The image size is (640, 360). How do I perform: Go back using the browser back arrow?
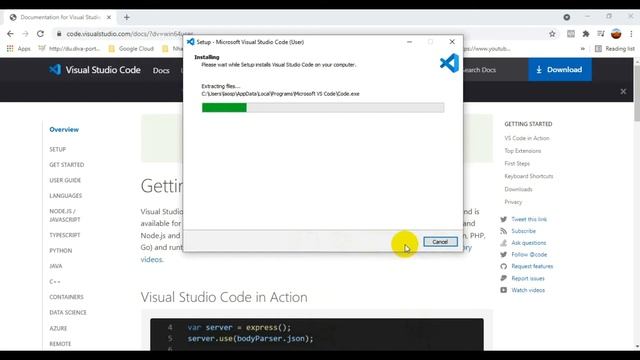pos(10,34)
